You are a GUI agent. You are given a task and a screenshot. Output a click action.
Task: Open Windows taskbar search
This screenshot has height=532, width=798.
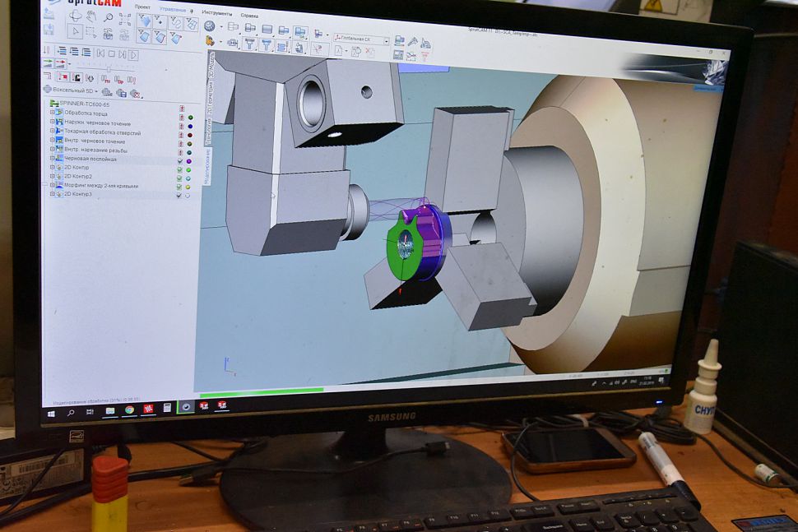pos(71,413)
